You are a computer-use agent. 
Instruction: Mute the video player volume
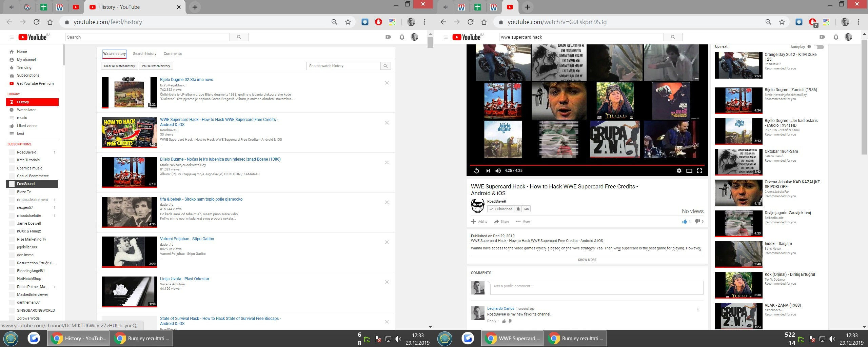click(498, 171)
